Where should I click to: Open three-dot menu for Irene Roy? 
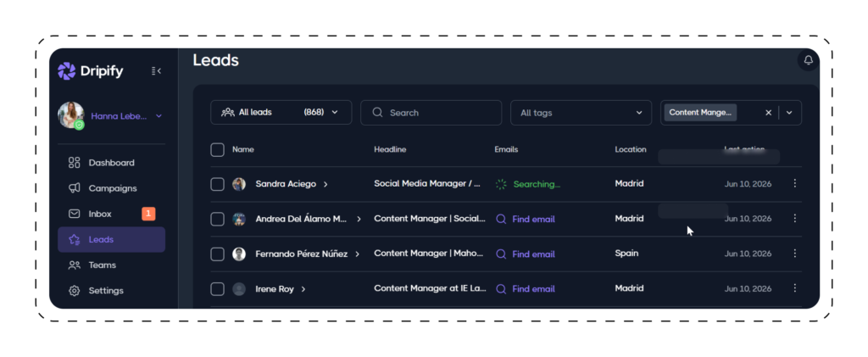pos(795,287)
